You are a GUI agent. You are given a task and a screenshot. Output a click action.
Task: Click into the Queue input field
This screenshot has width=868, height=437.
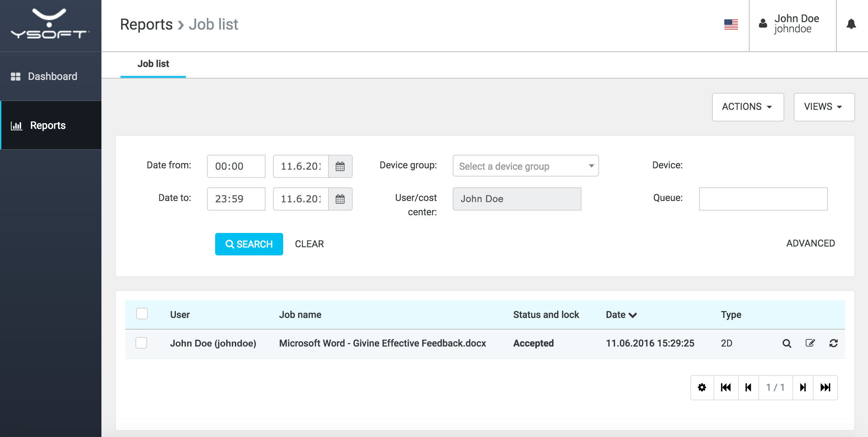pyautogui.click(x=763, y=199)
